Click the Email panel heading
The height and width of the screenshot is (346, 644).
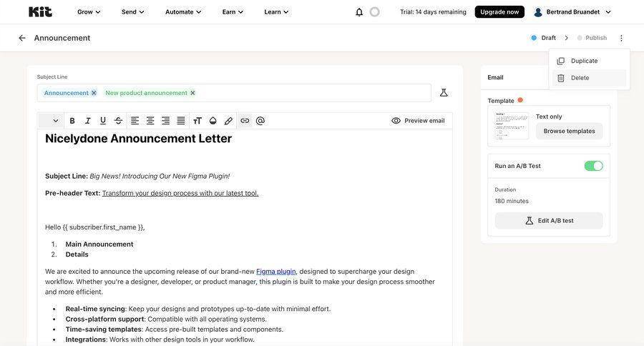(x=495, y=77)
